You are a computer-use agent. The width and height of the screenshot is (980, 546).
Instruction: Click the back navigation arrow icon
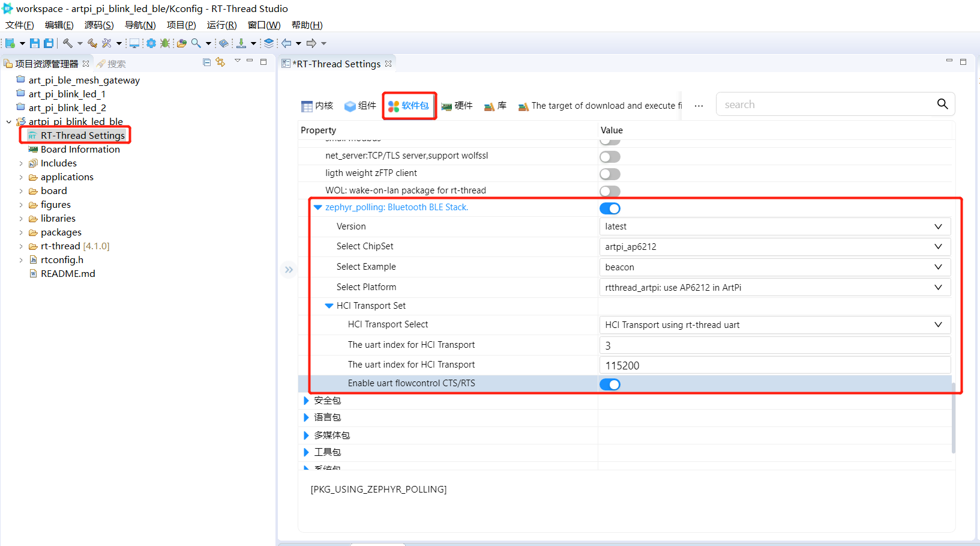(x=287, y=43)
